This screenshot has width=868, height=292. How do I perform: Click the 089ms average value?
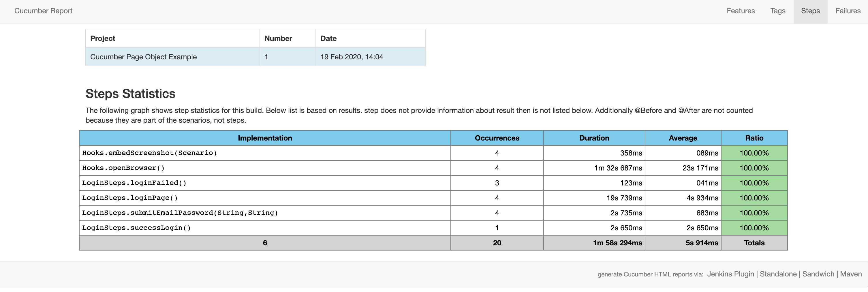coord(707,153)
